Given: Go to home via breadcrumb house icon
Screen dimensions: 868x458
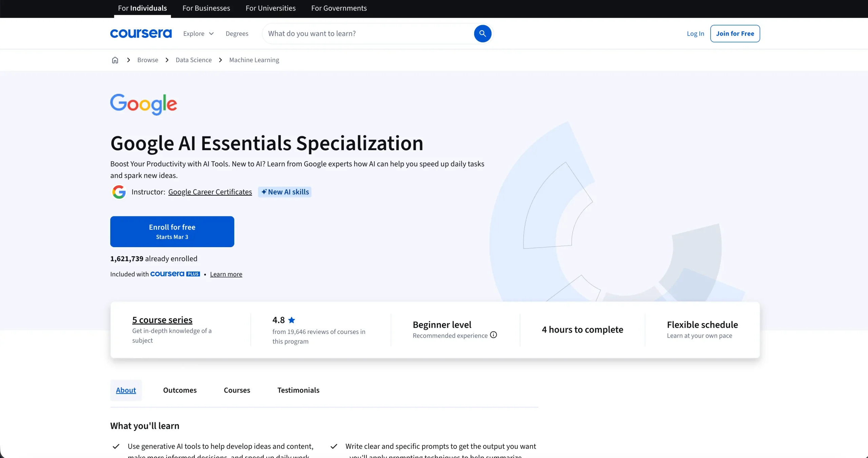Looking at the screenshot, I should point(115,60).
